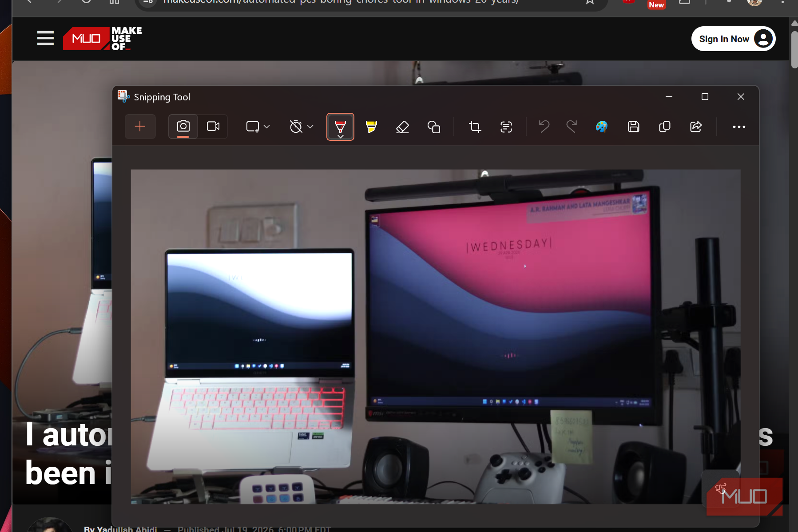Select the yellow Highlighter tool
The image size is (798, 532).
tap(371, 127)
